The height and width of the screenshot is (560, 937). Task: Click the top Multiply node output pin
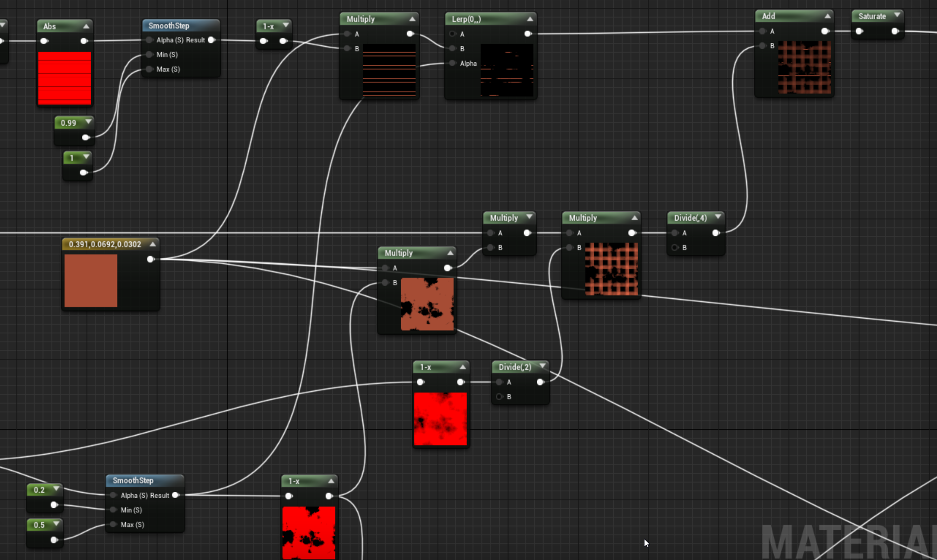pos(410,34)
